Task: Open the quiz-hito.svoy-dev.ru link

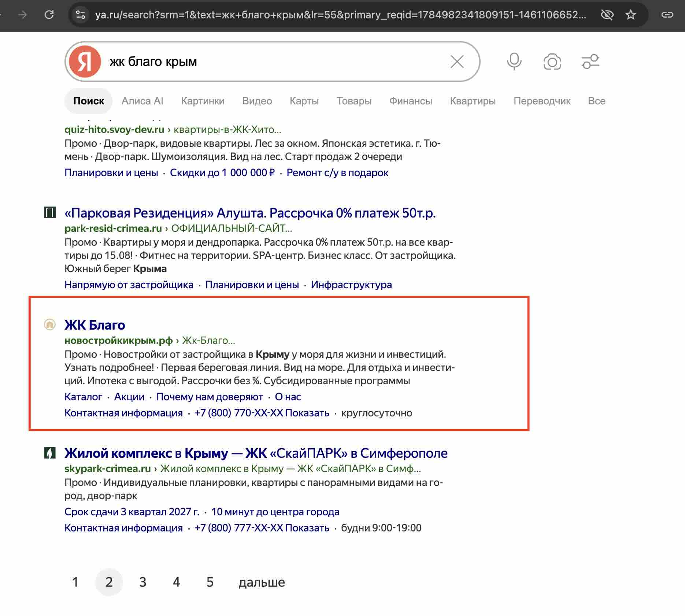Action: [x=114, y=129]
